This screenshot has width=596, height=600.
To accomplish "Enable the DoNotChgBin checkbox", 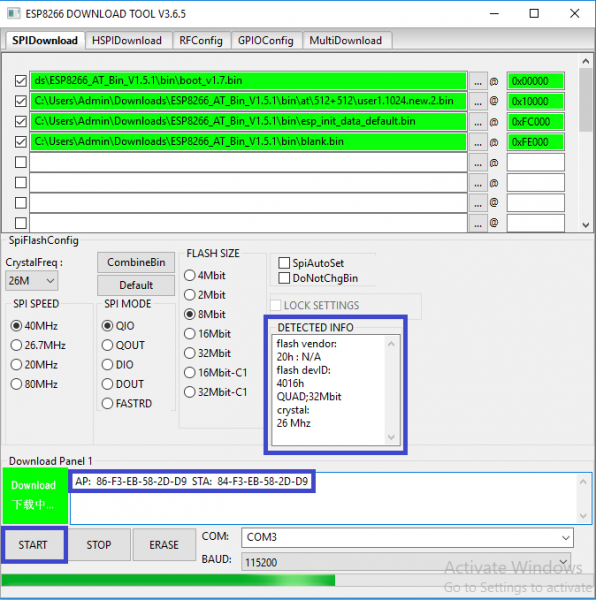I will tap(284, 278).
